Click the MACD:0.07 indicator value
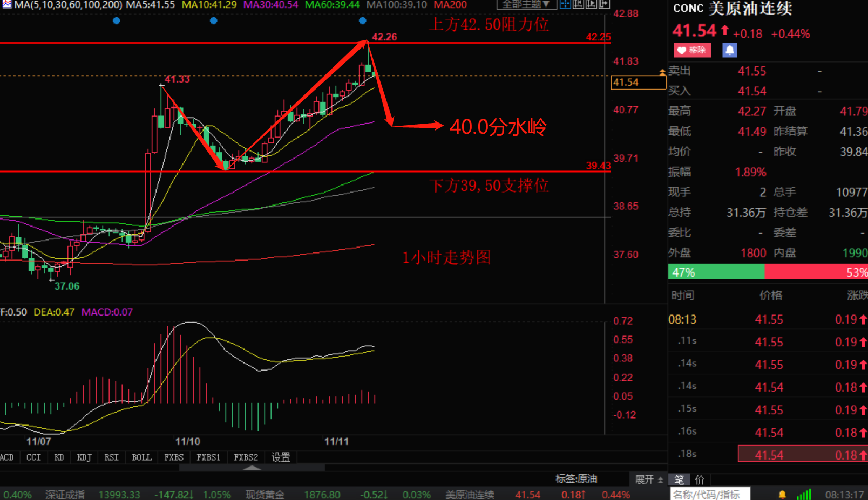This screenshot has width=868, height=500. (107, 312)
